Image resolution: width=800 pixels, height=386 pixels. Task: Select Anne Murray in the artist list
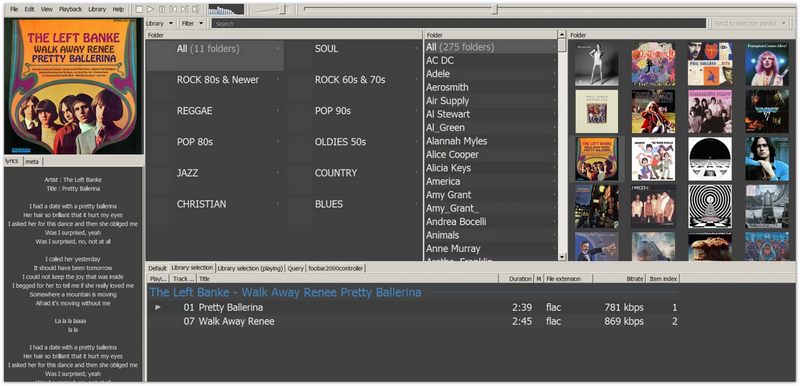(x=491, y=249)
